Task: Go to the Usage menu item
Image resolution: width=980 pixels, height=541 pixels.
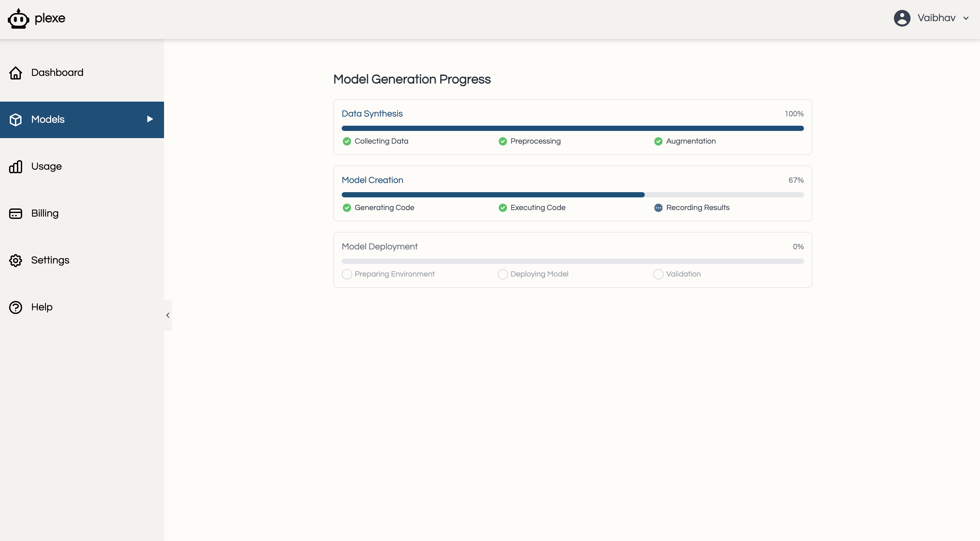Action: 47,166
